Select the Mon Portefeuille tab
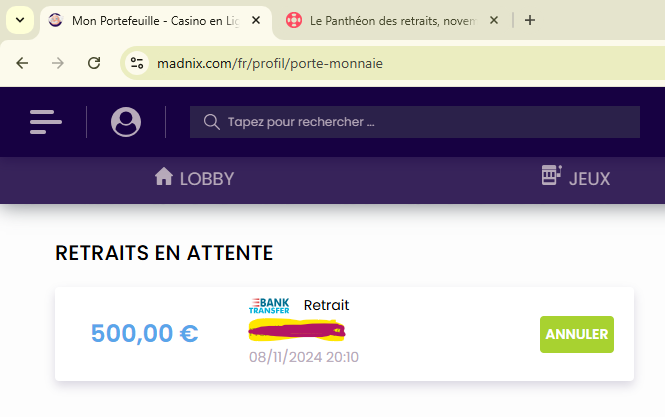 click(150, 20)
